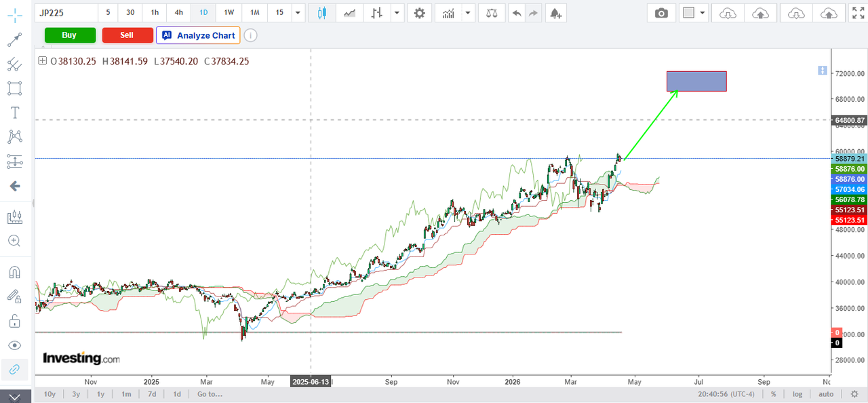Click the layout square icon
The width and height of the screenshot is (868, 403).
[689, 13]
